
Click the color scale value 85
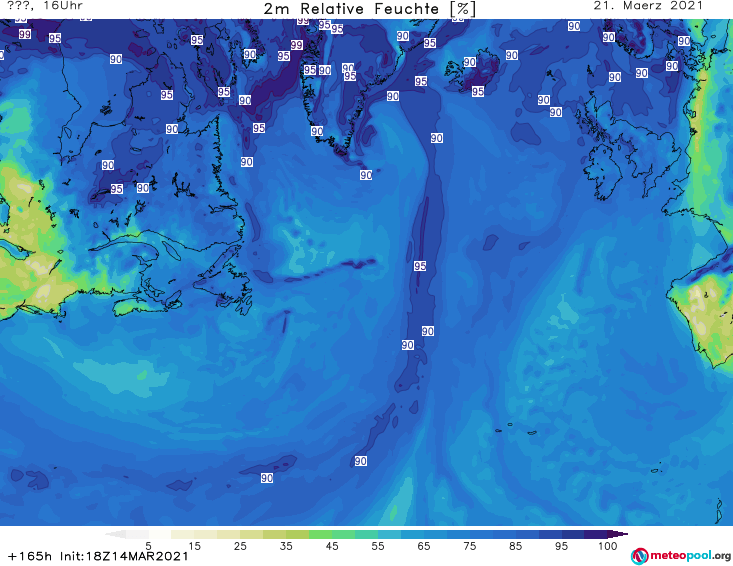515,546
